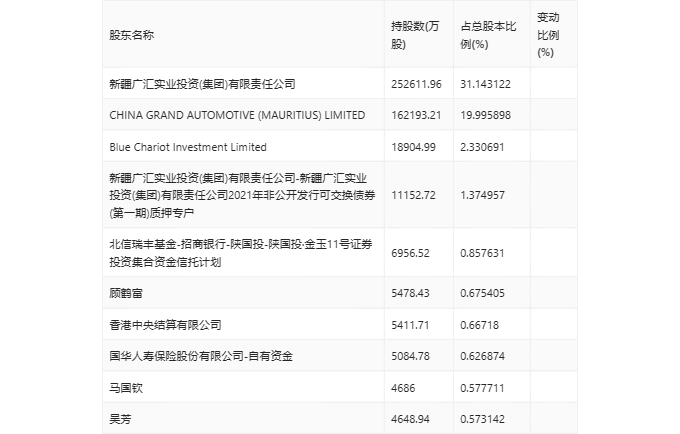Click the percentage 1.374957
This screenshot has width=680, height=434.
point(482,196)
